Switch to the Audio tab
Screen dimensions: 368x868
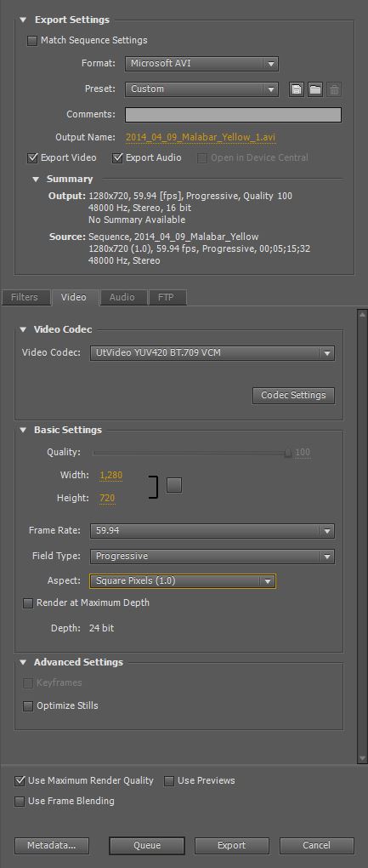tap(122, 297)
